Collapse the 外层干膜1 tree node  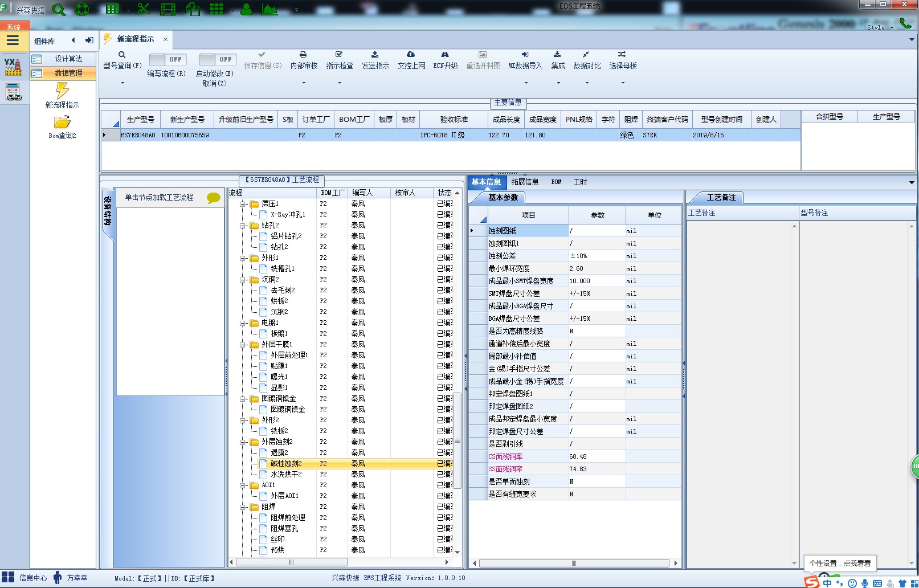coord(243,344)
